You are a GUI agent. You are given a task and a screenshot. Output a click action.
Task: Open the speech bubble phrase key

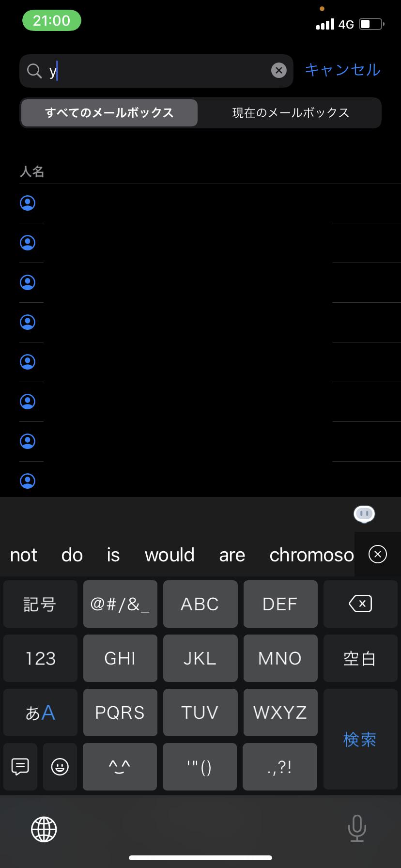click(20, 766)
